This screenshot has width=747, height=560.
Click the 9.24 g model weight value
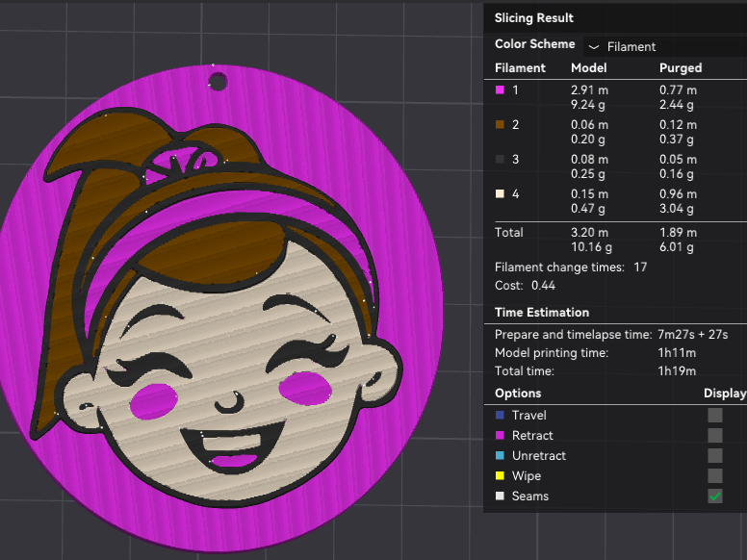[588, 105]
